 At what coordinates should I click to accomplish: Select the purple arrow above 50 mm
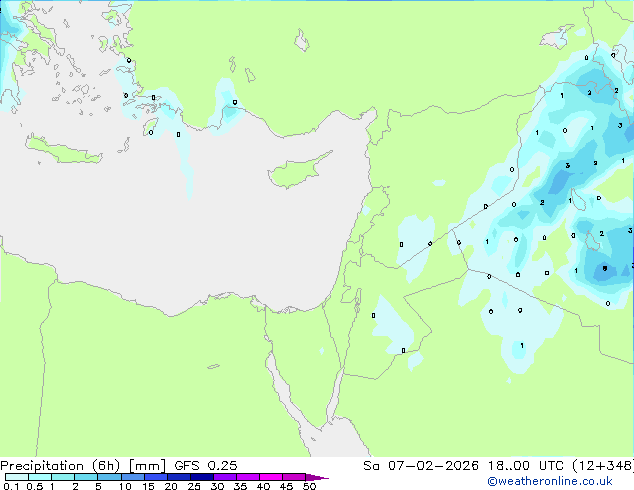coord(317,477)
